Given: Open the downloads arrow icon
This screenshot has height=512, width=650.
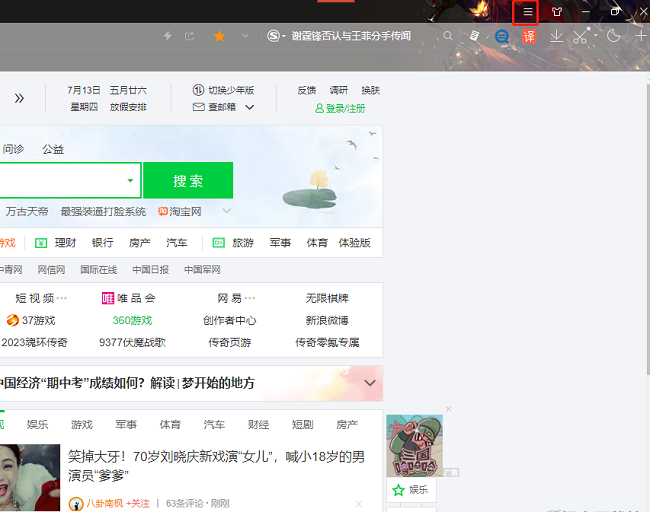Looking at the screenshot, I should pyautogui.click(x=556, y=36).
